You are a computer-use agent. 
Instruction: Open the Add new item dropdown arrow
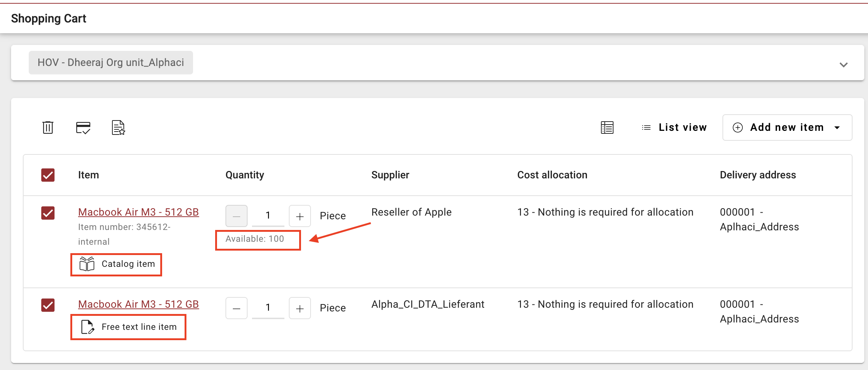[837, 128]
